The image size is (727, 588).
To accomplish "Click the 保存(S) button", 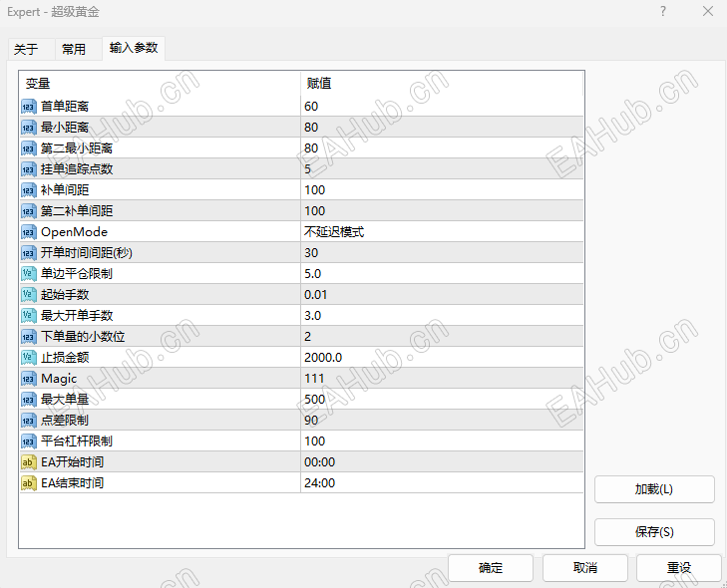I will coord(654,532).
